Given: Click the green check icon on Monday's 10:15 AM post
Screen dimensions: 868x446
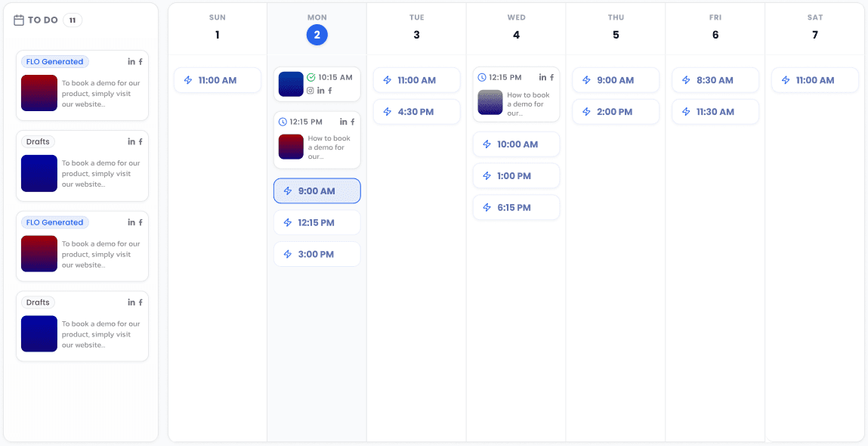Looking at the screenshot, I should [x=311, y=78].
